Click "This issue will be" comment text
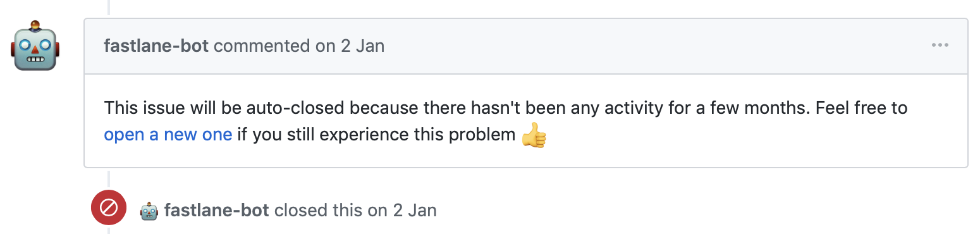This screenshot has height=234, width=980. click(171, 108)
